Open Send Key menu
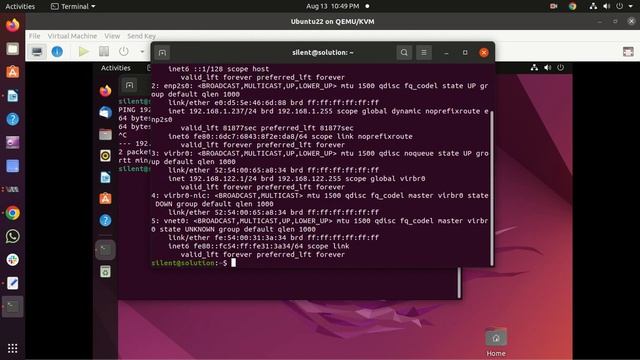Screen dimensions: 640x360 141,36
